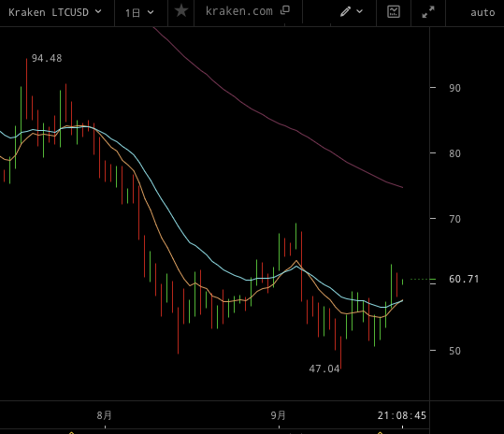Click the external window icon beside kraken.com
This screenshot has width=504, height=434.
(x=285, y=10)
